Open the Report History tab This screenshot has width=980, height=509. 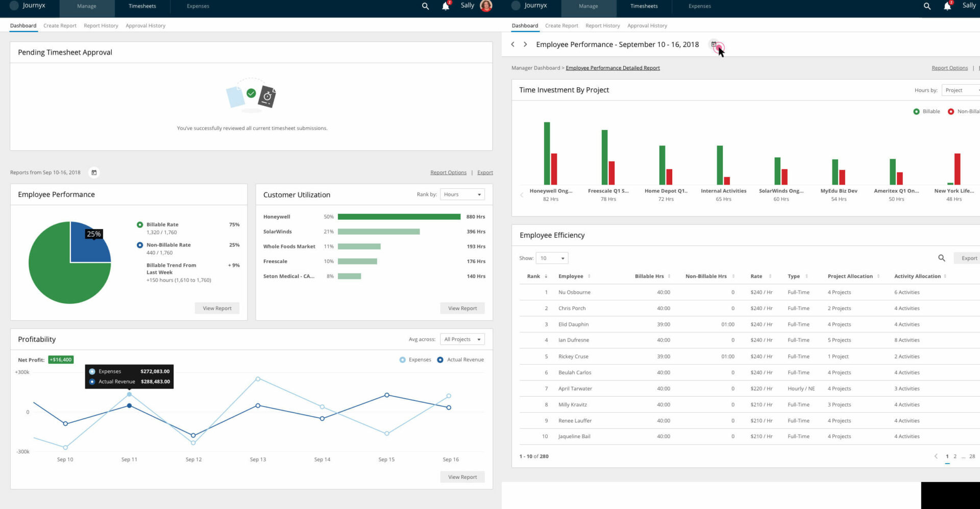point(101,26)
